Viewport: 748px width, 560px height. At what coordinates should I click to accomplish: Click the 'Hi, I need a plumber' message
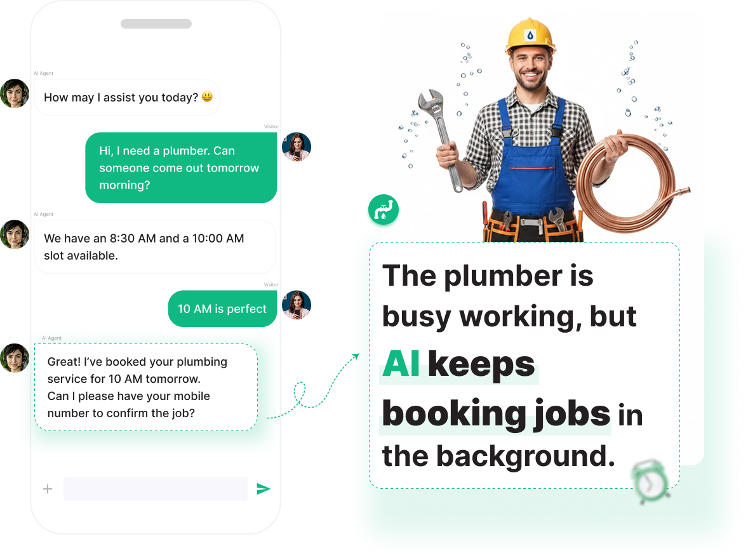[181, 168]
